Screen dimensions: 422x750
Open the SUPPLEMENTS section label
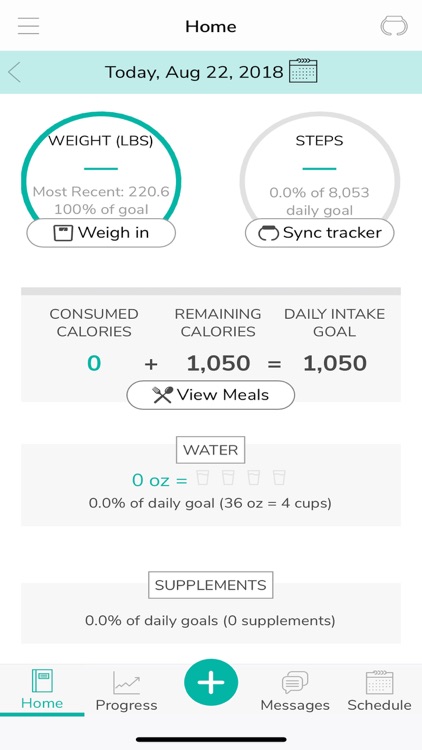click(x=211, y=585)
